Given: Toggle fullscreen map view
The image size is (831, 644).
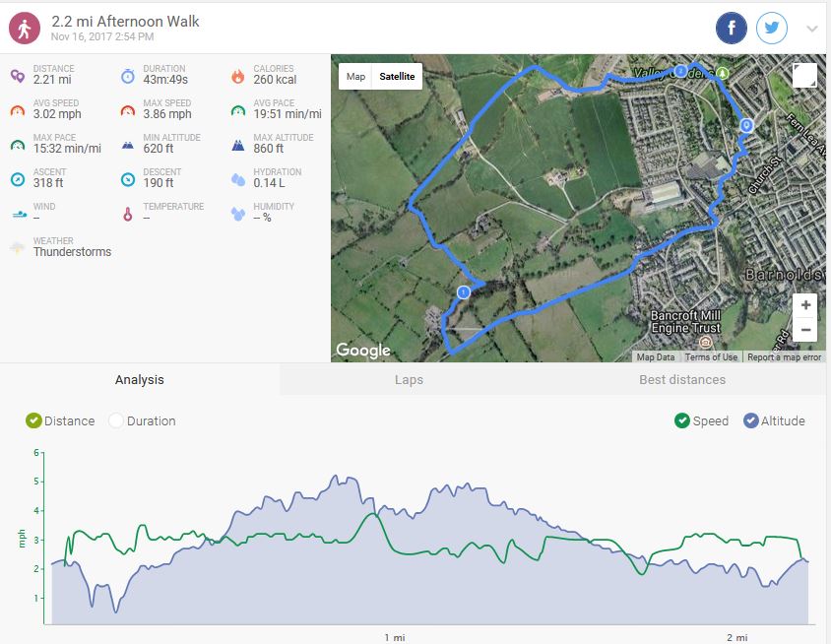Looking at the screenshot, I should point(804,76).
